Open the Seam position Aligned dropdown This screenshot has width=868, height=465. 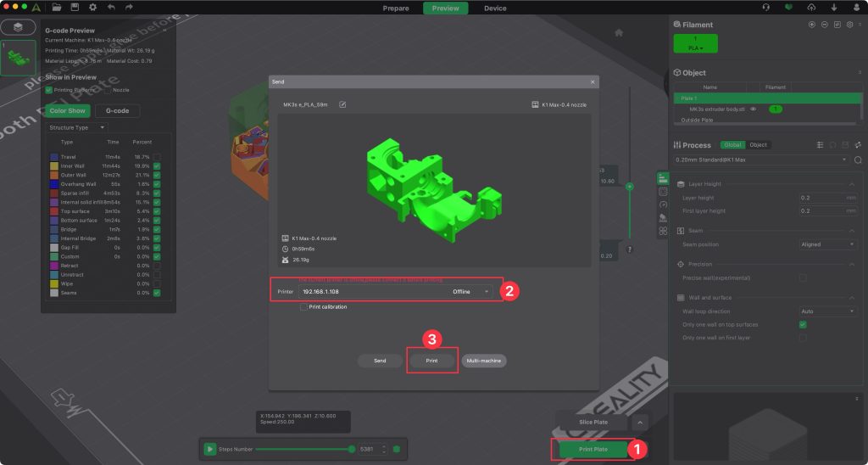coord(826,244)
